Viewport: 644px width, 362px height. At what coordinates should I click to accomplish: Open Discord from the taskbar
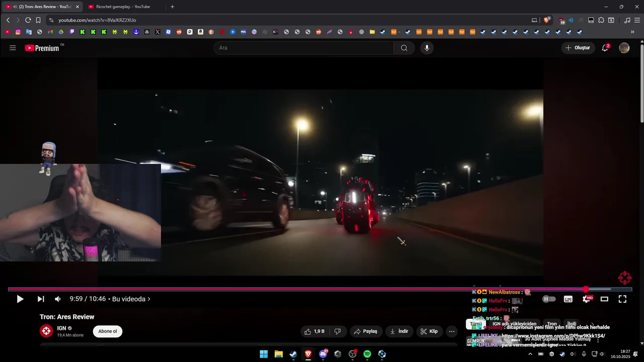pos(323,354)
